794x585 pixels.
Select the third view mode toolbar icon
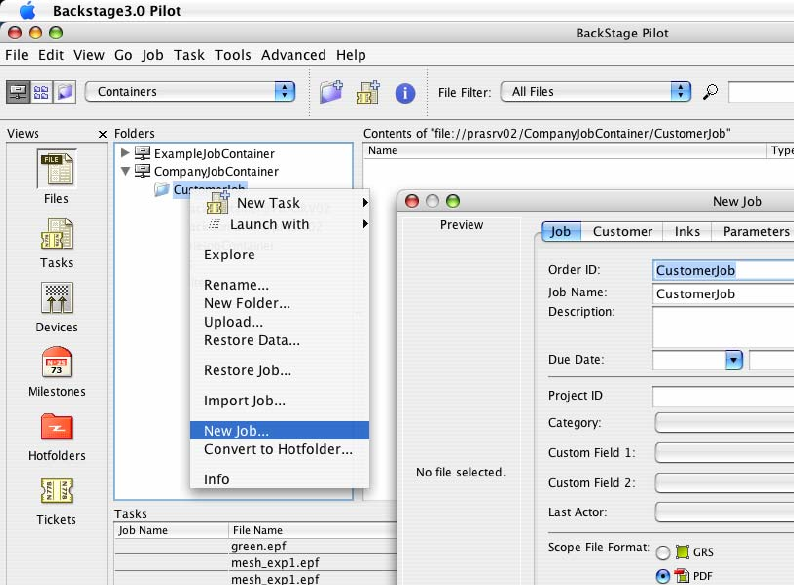point(65,92)
